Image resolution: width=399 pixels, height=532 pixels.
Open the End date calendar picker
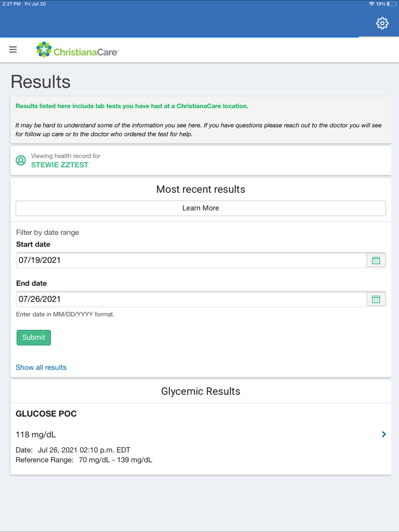(376, 299)
